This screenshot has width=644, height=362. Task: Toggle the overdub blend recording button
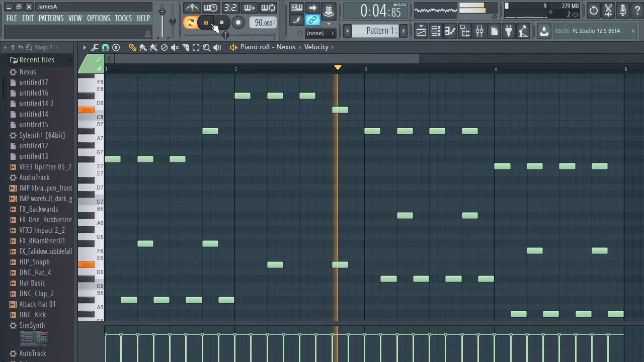click(249, 8)
